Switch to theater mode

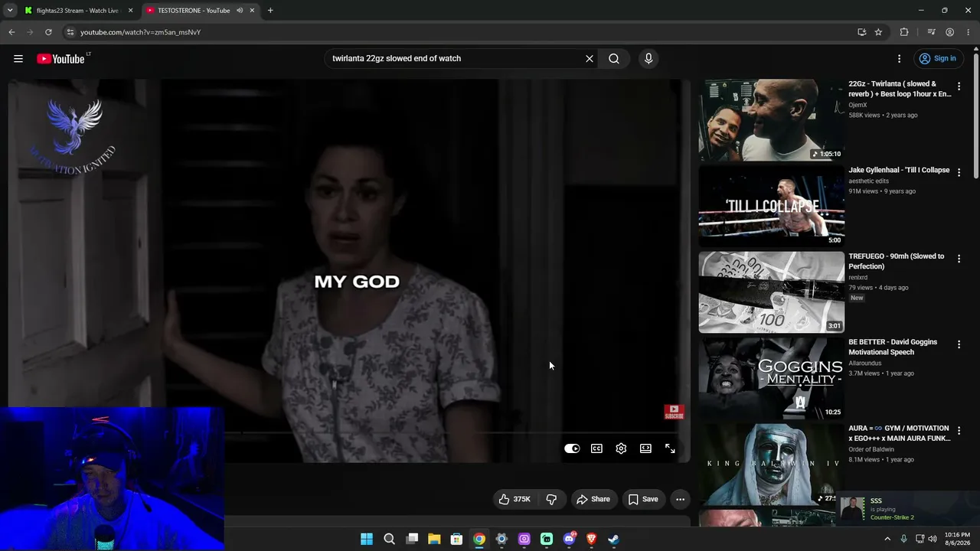point(645,448)
